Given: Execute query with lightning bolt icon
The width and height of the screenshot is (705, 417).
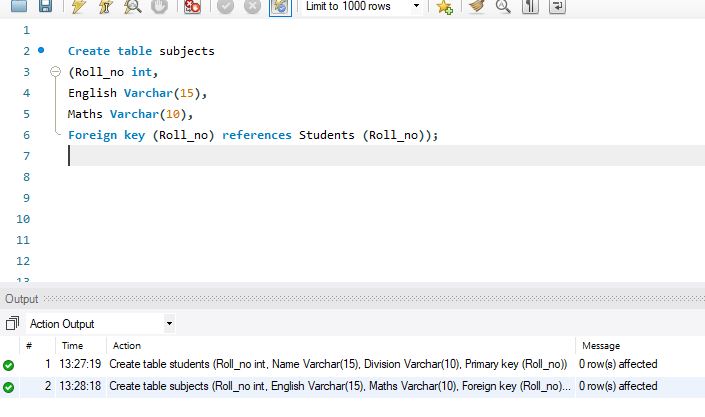Looking at the screenshot, I should tap(78, 6).
